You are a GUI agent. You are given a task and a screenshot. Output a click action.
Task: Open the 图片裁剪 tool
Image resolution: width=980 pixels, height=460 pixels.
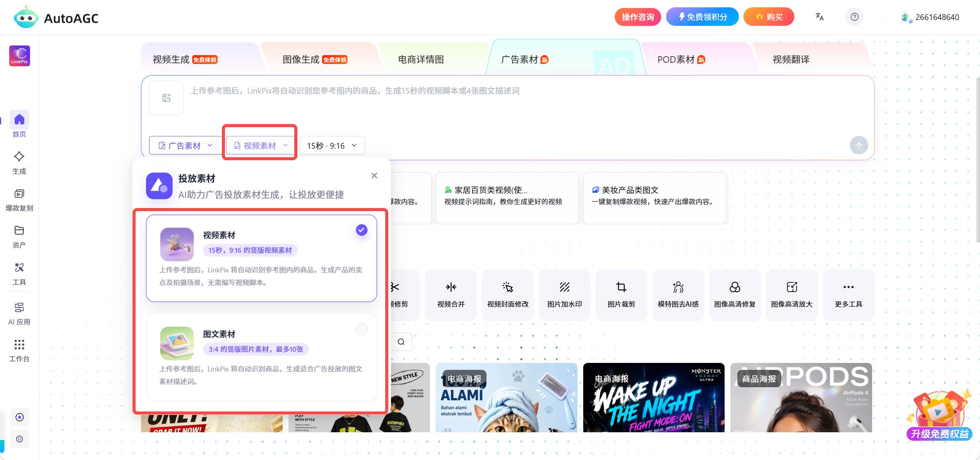tap(621, 295)
